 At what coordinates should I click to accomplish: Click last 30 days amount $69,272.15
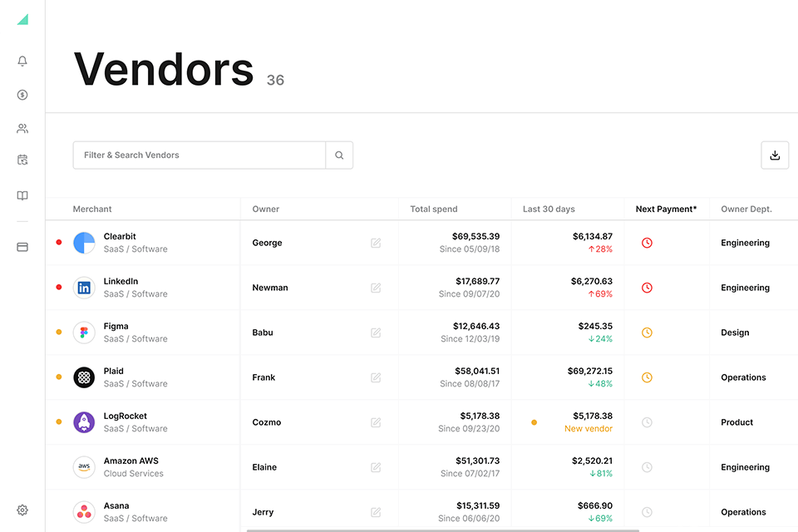590,371
